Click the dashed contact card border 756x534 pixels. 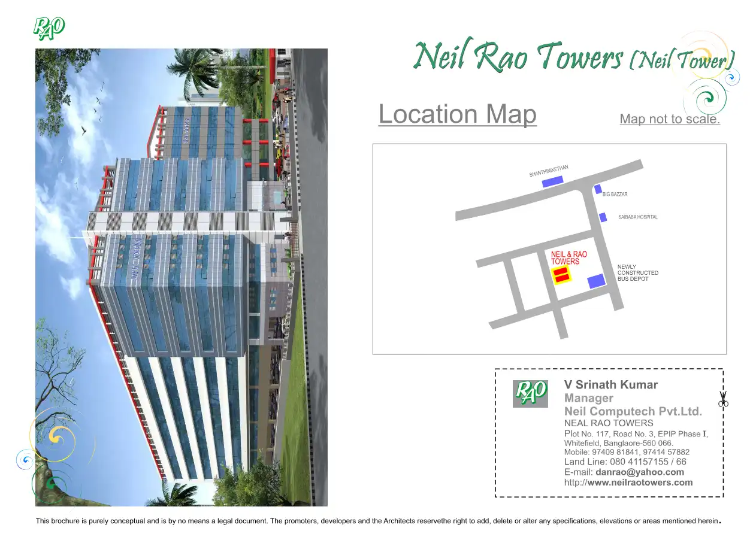609,368
